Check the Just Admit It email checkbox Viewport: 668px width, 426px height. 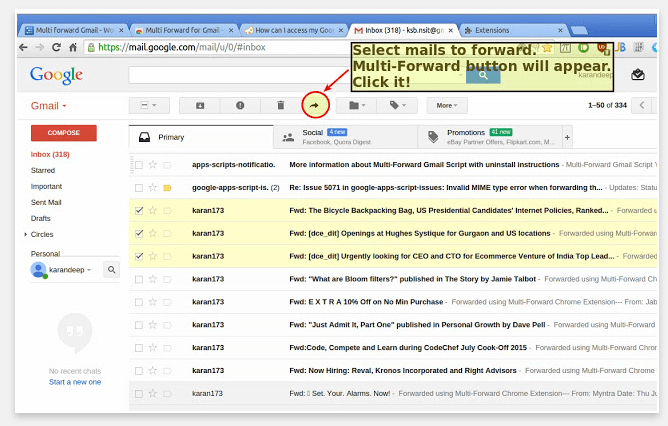coord(139,325)
